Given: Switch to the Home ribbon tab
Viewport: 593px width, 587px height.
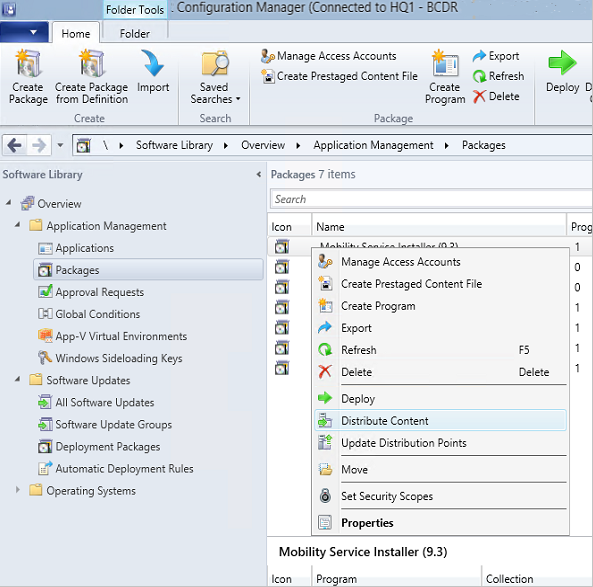Looking at the screenshot, I should click(76, 34).
